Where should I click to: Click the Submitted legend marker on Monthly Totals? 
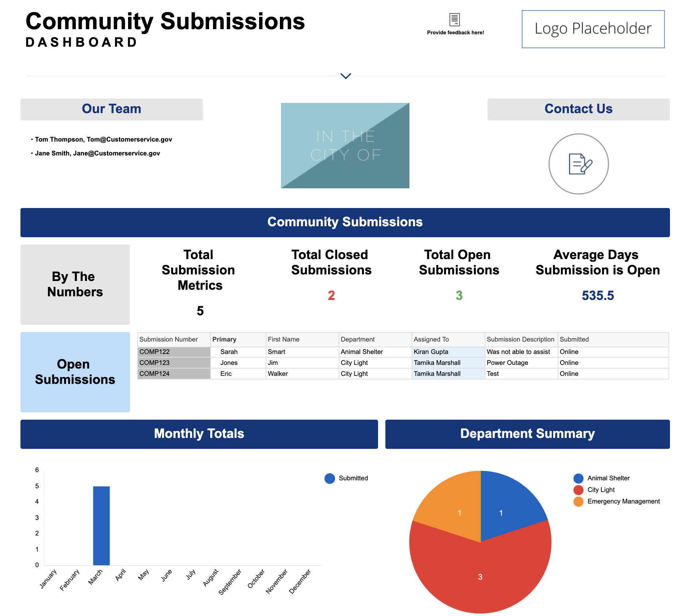coord(330,478)
